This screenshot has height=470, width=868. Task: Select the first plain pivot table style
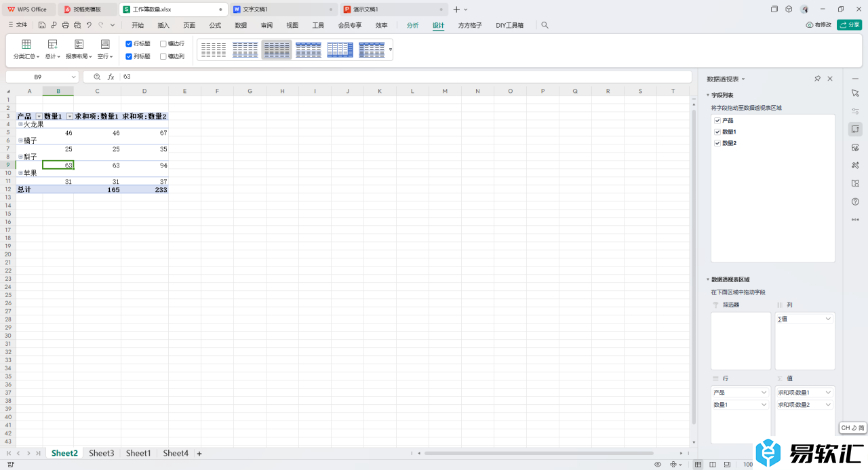pos(214,50)
